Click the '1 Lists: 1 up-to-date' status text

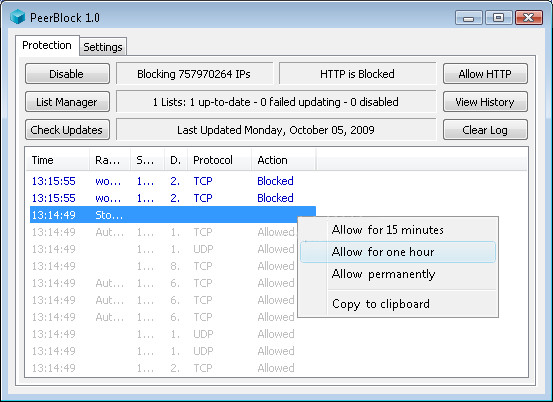pos(276,102)
